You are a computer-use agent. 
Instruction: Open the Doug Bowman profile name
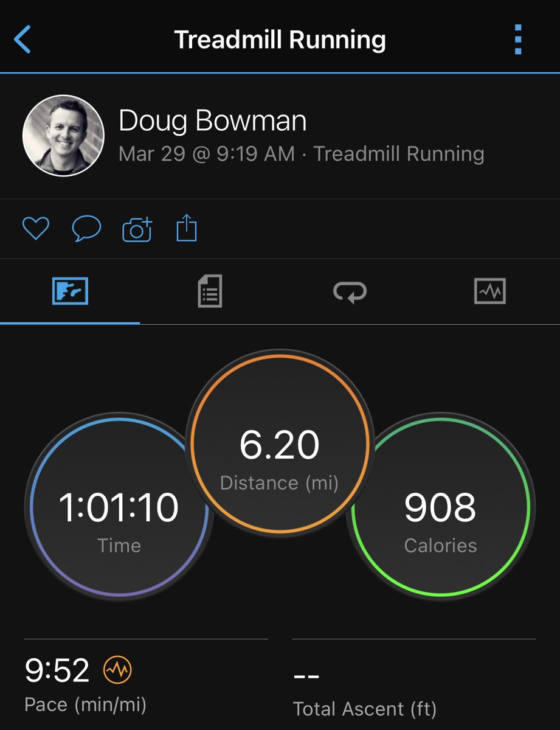(x=212, y=120)
